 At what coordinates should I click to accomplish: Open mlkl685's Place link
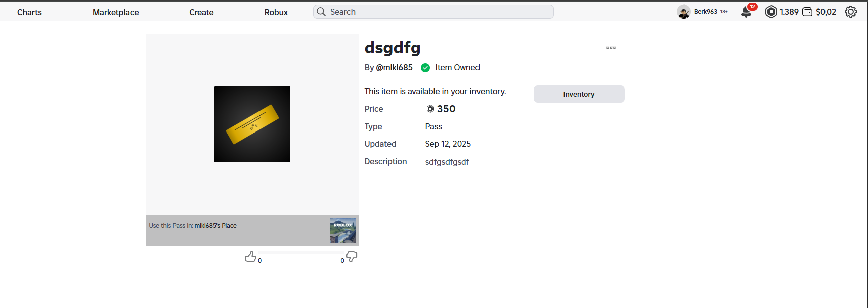[x=215, y=226]
